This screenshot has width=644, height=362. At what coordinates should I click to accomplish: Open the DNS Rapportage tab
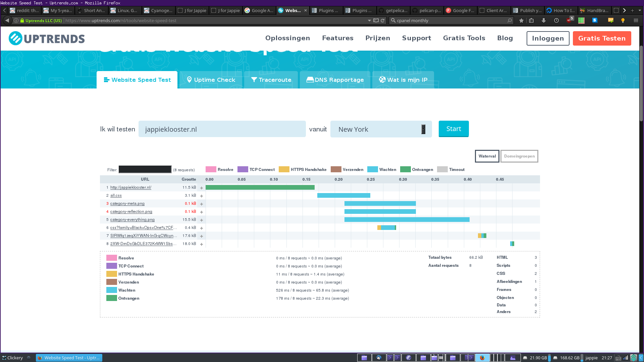[x=335, y=80]
